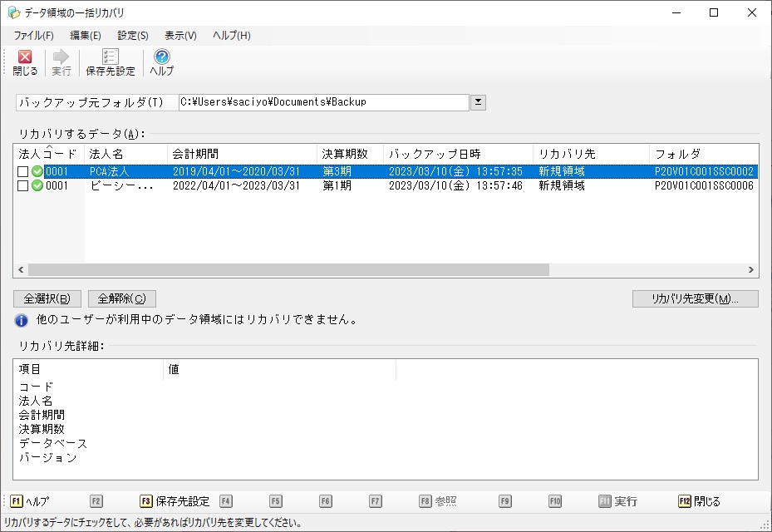Expand the バックアップ元フォルダ dropdown arrow
772x532 pixels.
[x=478, y=102]
